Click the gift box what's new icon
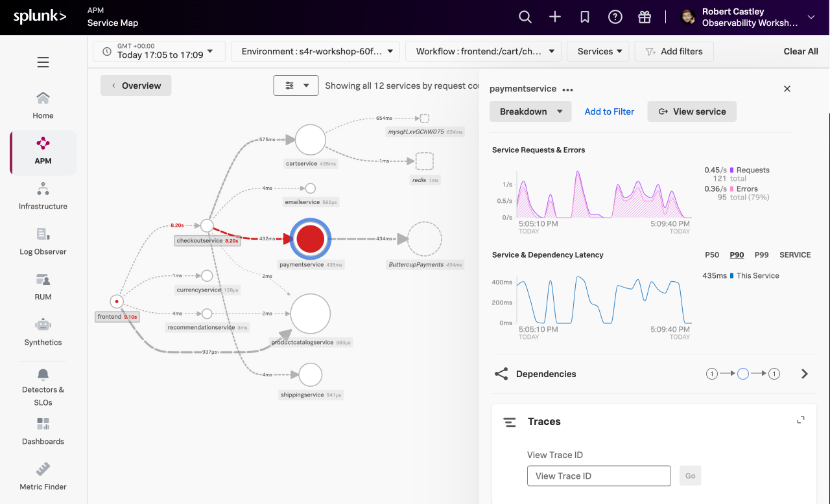This screenshot has width=830, height=504. coord(645,17)
